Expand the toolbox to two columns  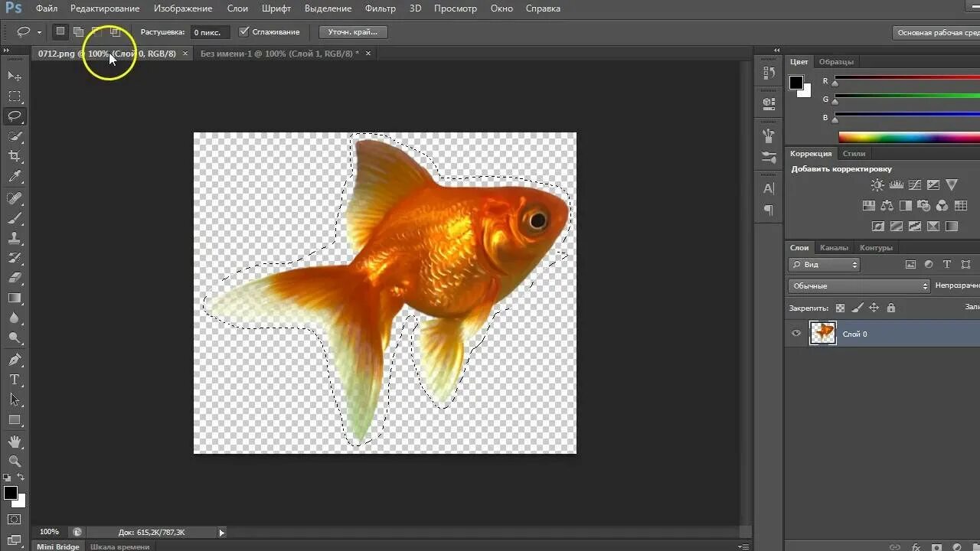tap(8, 50)
